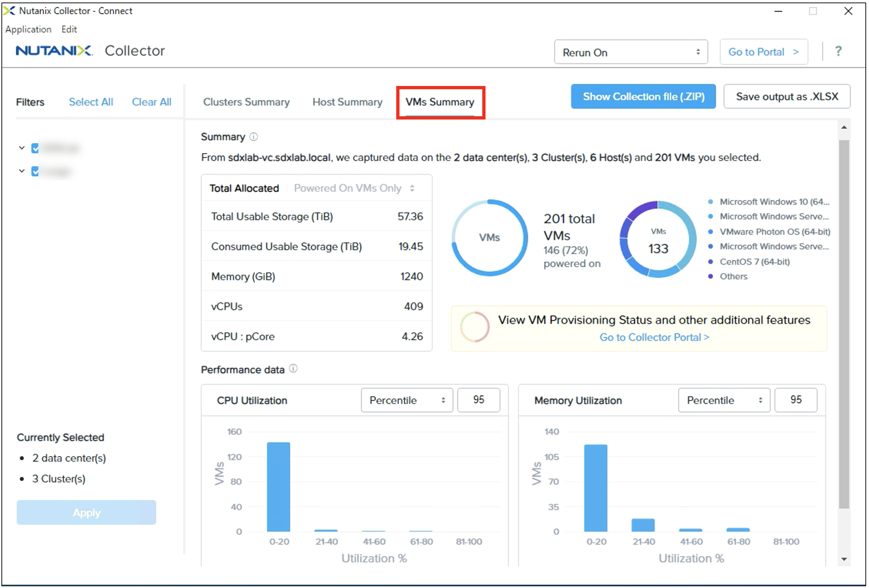Click the Others legend color dot

tap(710, 277)
